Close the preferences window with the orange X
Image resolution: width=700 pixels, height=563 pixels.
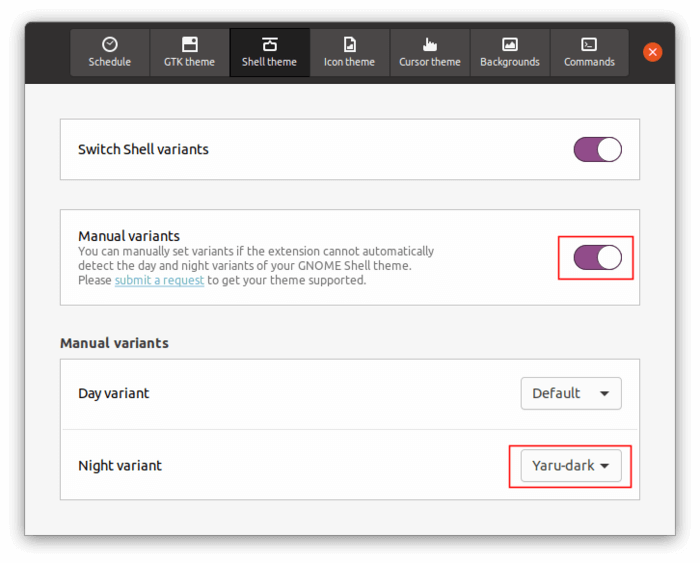[x=652, y=52]
